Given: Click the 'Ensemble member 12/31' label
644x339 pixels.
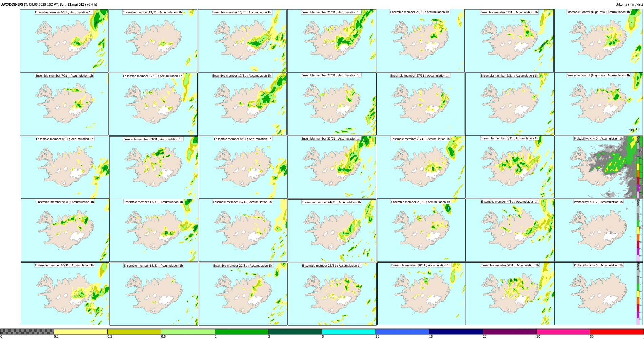Looking at the screenshot, I should [153, 76].
